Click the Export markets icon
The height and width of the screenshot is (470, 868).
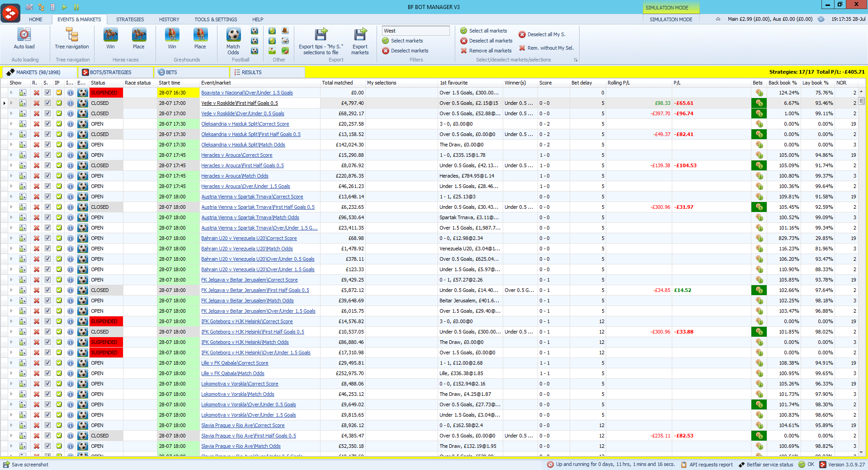tap(360, 35)
